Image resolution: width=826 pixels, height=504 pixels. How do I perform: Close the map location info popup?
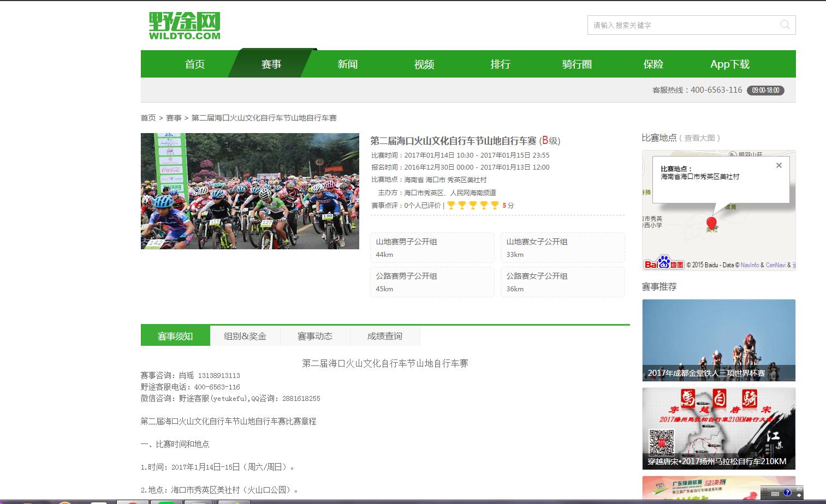pos(779,165)
